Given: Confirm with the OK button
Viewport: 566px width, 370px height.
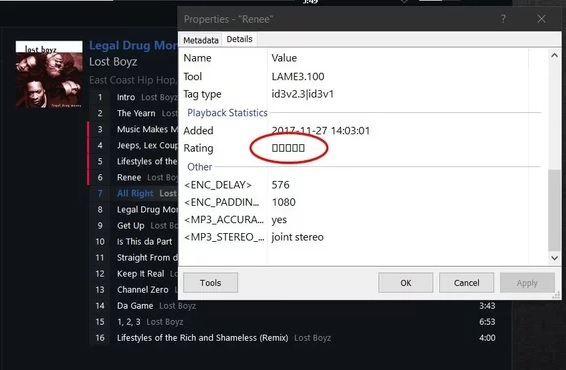Looking at the screenshot, I should 406,283.
